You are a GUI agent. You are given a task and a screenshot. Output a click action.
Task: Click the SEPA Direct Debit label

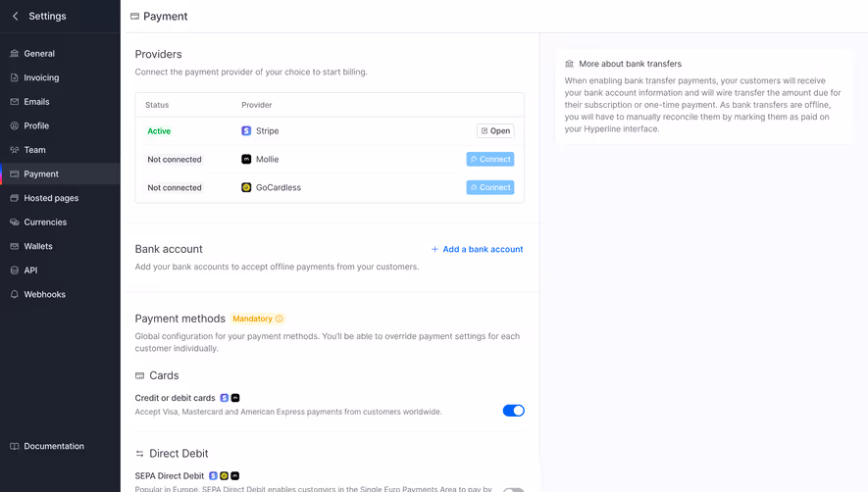(170, 476)
